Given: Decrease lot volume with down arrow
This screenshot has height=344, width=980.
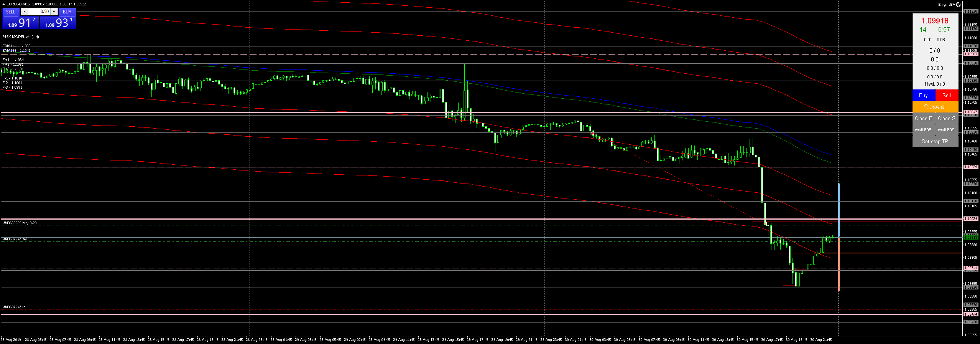Looking at the screenshot, I should (25, 12).
